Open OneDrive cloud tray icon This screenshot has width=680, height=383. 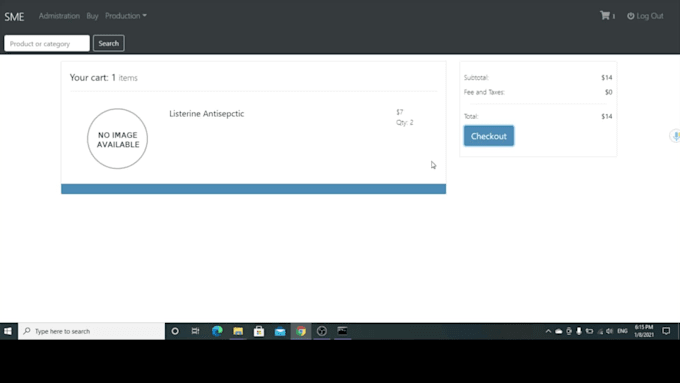tap(559, 331)
